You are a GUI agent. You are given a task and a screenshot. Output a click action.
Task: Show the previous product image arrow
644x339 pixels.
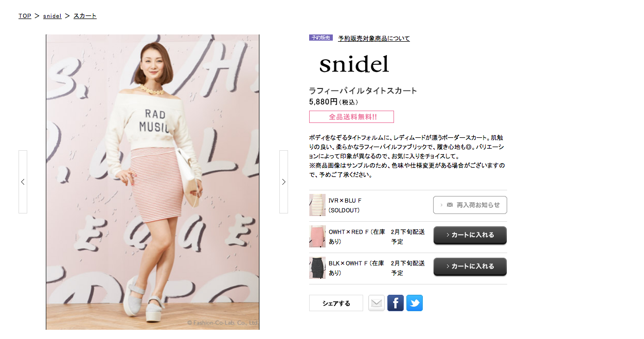point(23,182)
